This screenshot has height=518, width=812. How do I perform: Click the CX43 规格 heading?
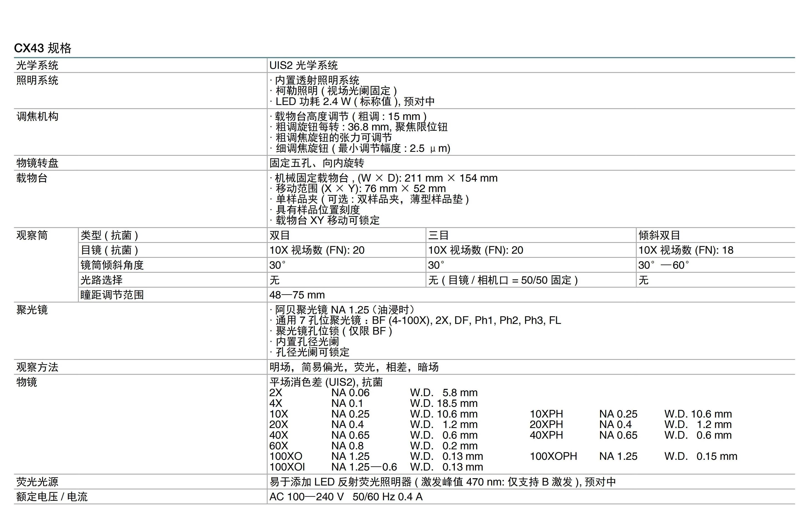[x=42, y=48]
